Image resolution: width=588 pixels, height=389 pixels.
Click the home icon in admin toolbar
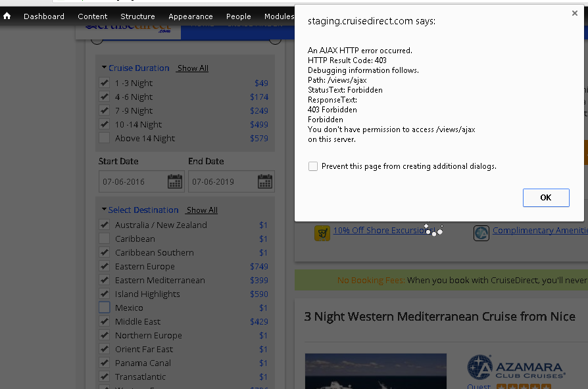point(7,16)
